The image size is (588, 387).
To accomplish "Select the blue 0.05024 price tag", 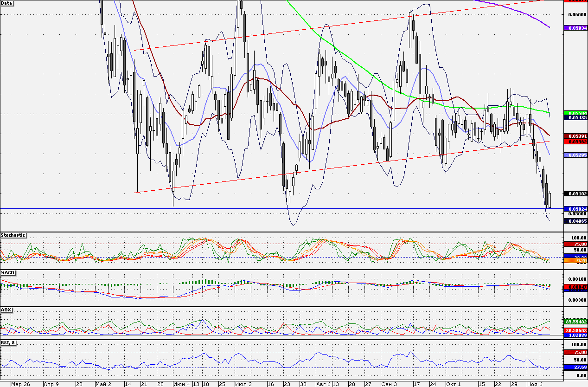I will pyautogui.click(x=575, y=209).
